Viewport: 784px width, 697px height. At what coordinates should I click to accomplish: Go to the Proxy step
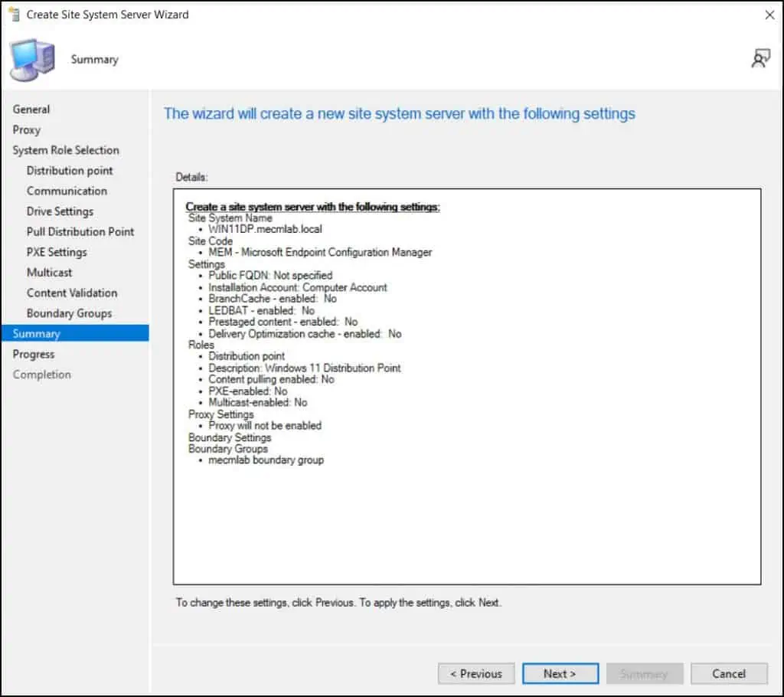(27, 130)
